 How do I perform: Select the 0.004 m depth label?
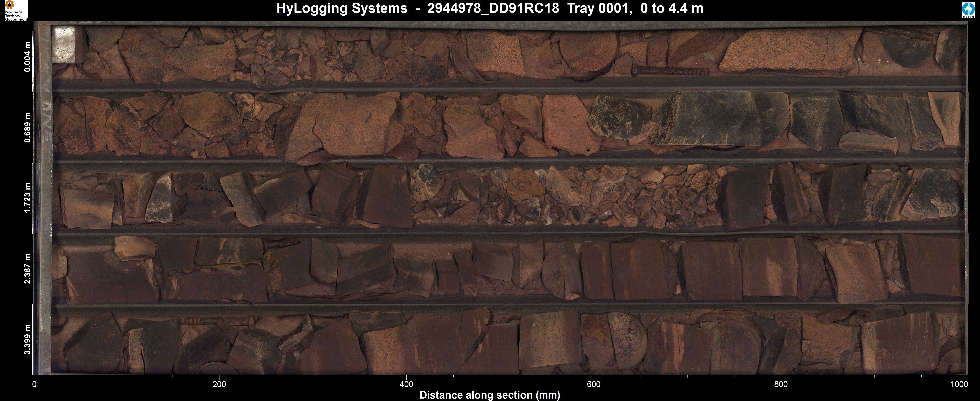[x=27, y=57]
